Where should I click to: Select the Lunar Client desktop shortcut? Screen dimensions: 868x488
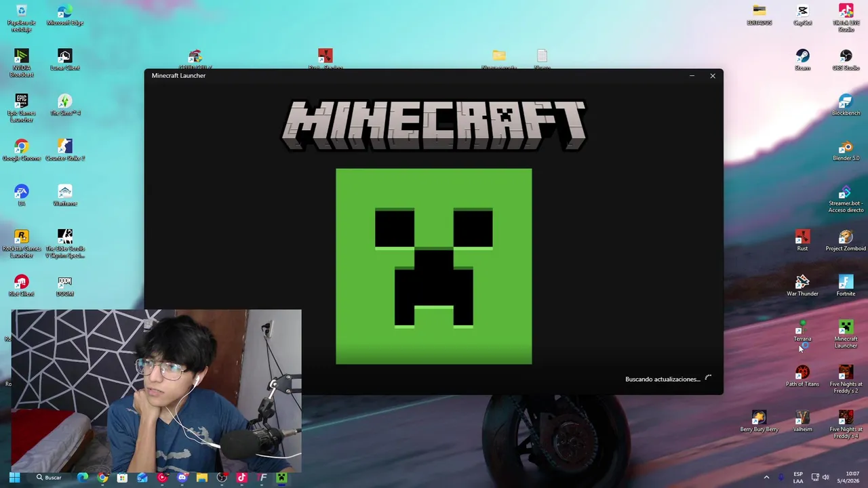[65, 60]
